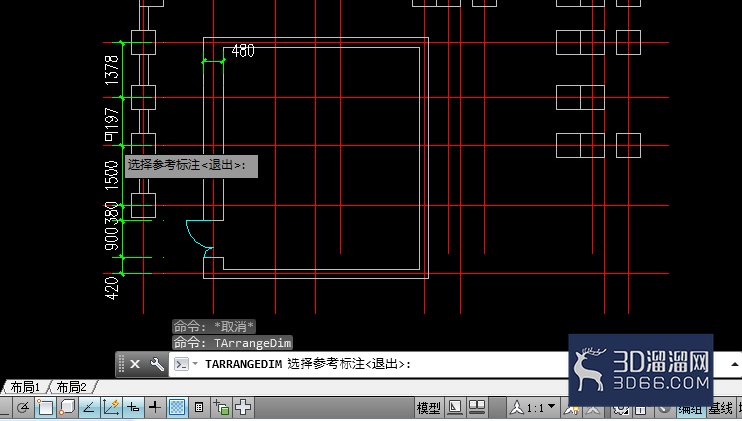Toggle dynamic UCS icon

point(111,407)
